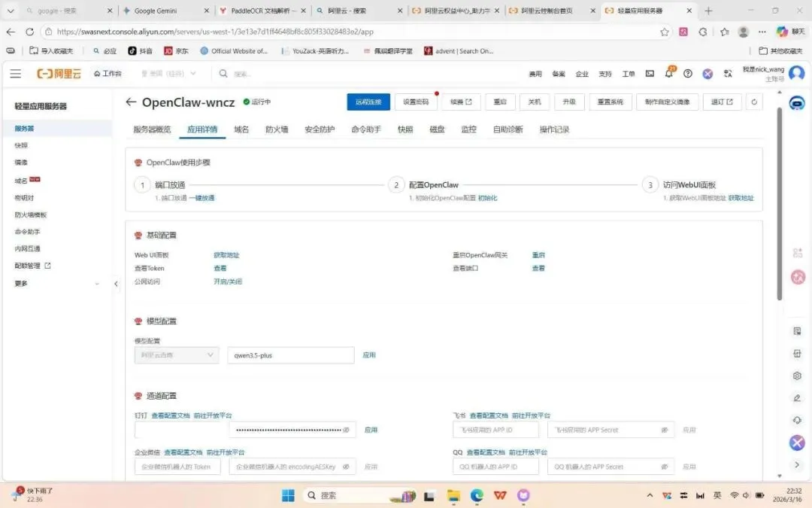Click the search magnifier icon in Aliyun header
This screenshot has width=812, height=508.
pyautogui.click(x=223, y=74)
